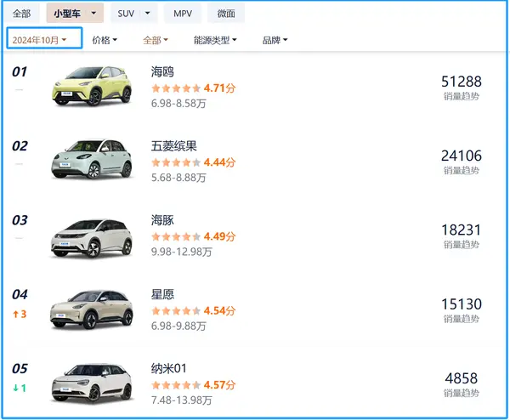View 销量趋势 for 海鸥 (51288)
Viewport: 510px width, 420px height.
[x=462, y=96]
